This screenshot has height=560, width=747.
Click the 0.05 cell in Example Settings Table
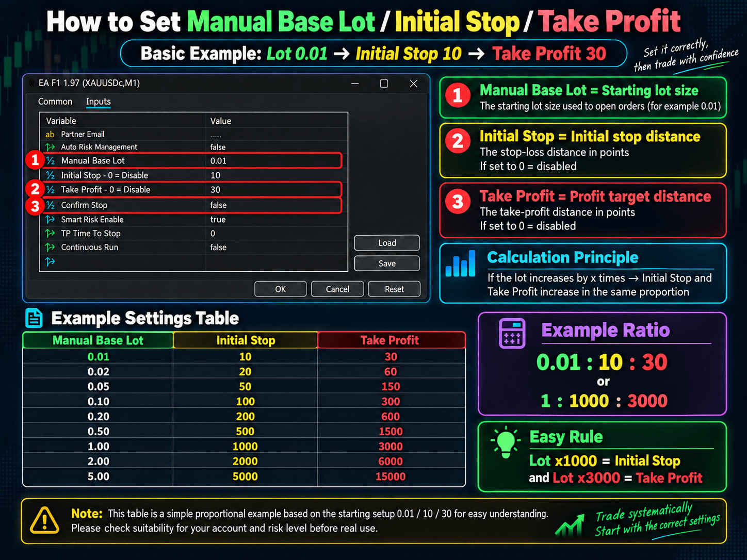click(x=98, y=387)
